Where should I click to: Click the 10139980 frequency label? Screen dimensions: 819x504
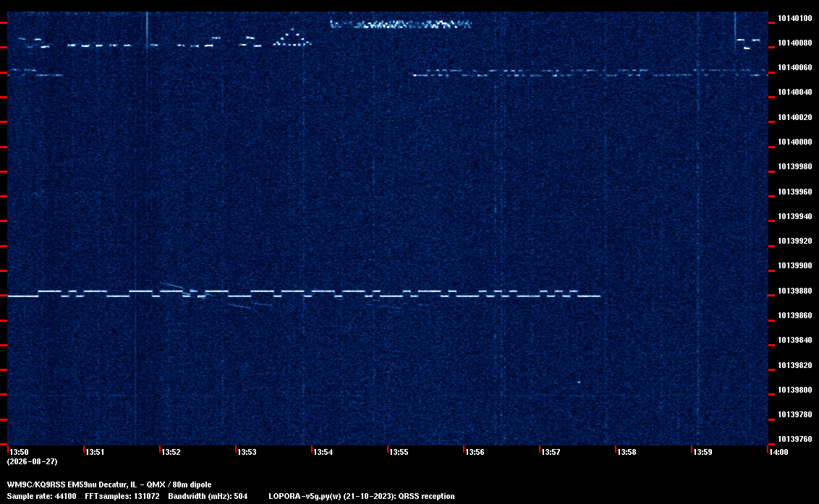click(795, 166)
